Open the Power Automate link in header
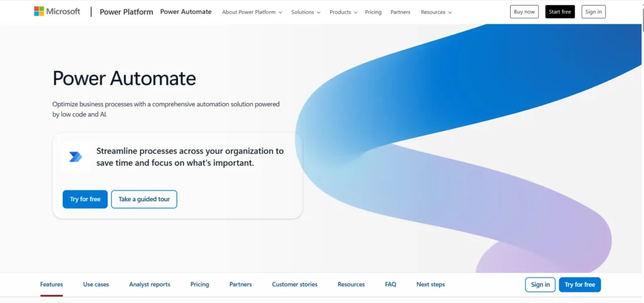 tap(186, 12)
